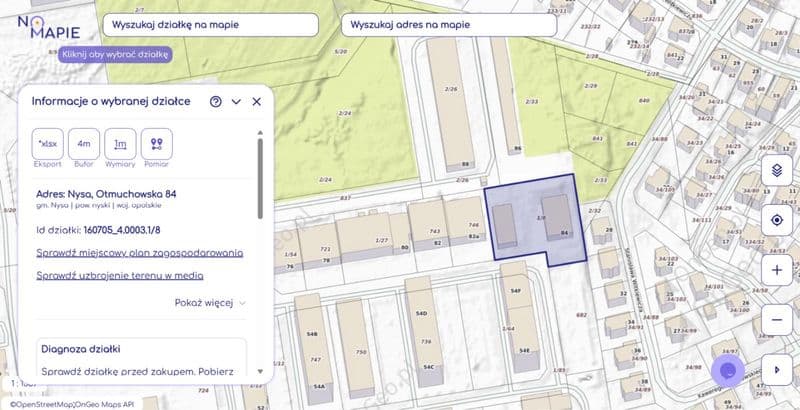The image size is (800, 410).
Task: Click address text 'Nysa, Otmuchowska 84'
Action: coord(122,194)
